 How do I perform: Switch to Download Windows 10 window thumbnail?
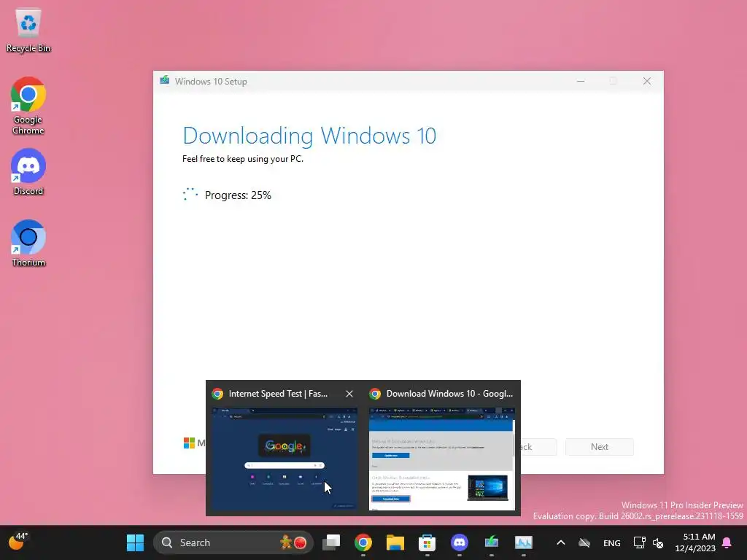tap(442, 459)
